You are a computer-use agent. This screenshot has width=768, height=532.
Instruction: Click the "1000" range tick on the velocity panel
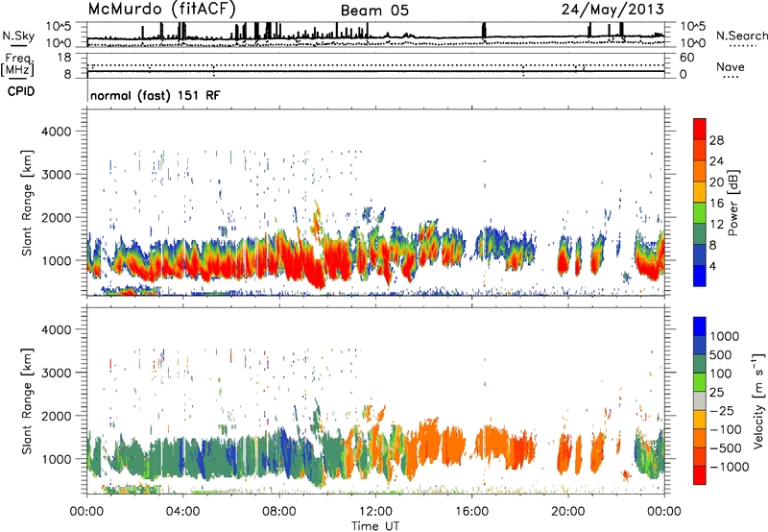(x=57, y=459)
